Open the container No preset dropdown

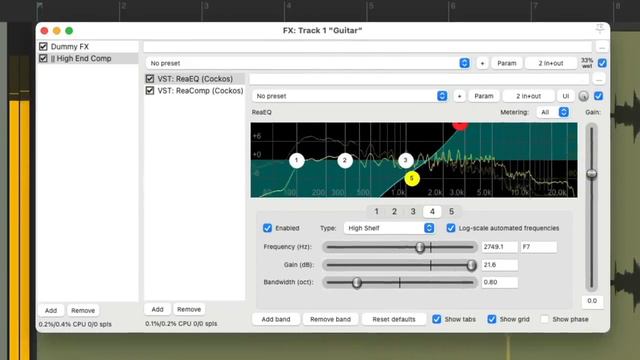[308, 63]
